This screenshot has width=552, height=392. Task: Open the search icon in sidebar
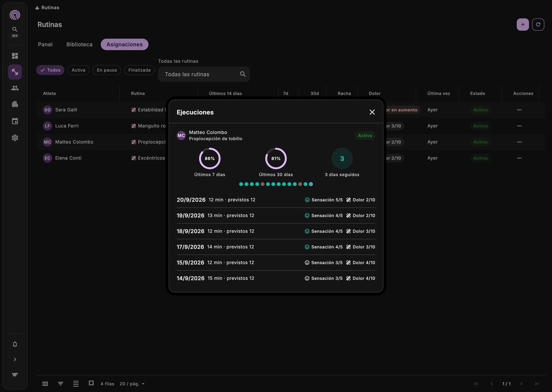point(15,29)
